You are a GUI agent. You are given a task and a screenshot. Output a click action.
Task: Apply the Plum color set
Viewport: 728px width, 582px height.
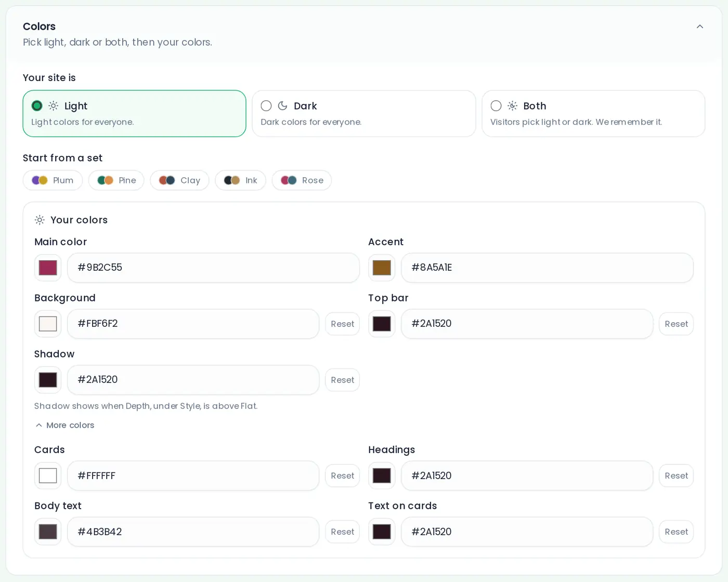click(53, 180)
